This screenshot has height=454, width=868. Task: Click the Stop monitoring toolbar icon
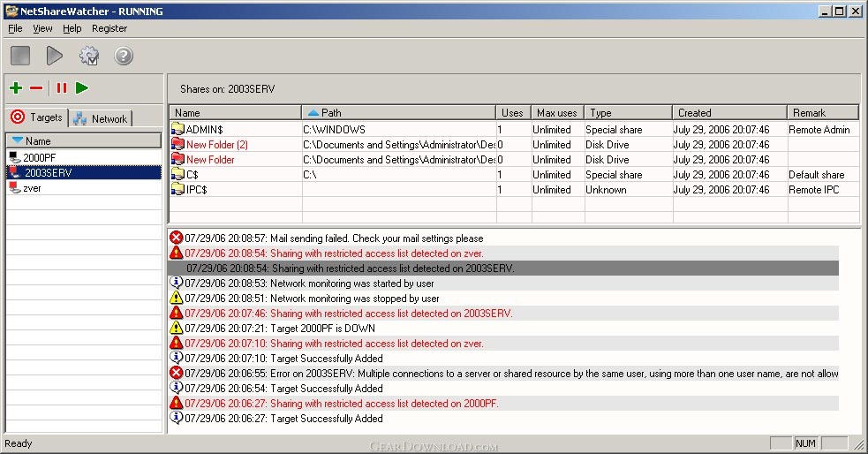[20, 56]
